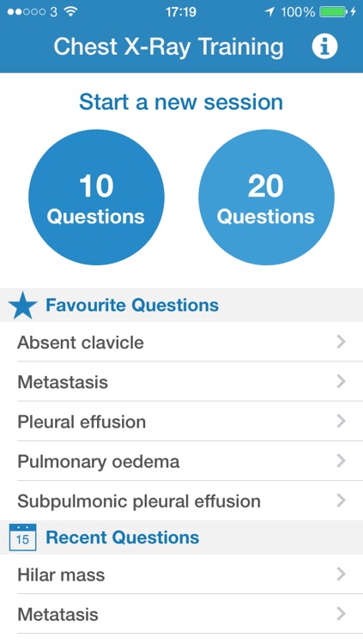The height and width of the screenshot is (644, 363).
Task: Tap the signal strength dots
Action: coord(27,12)
